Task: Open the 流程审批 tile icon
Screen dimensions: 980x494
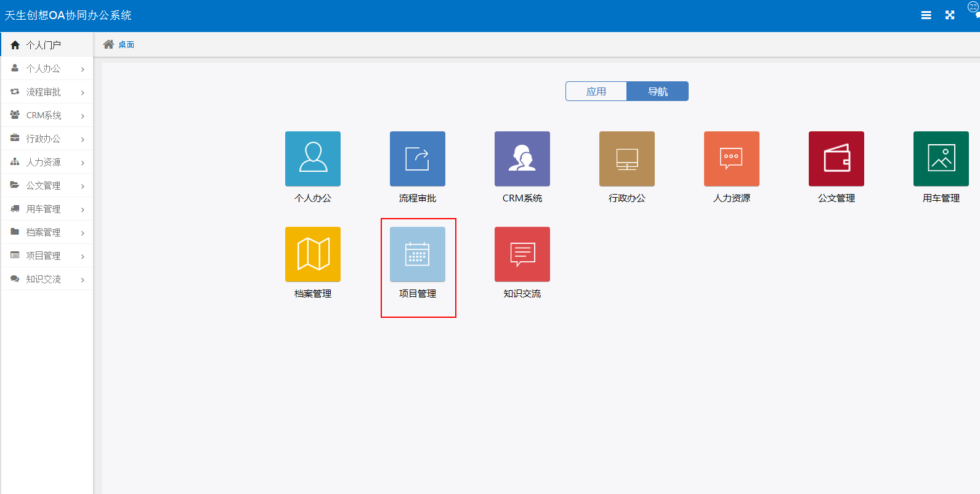Action: click(x=418, y=159)
